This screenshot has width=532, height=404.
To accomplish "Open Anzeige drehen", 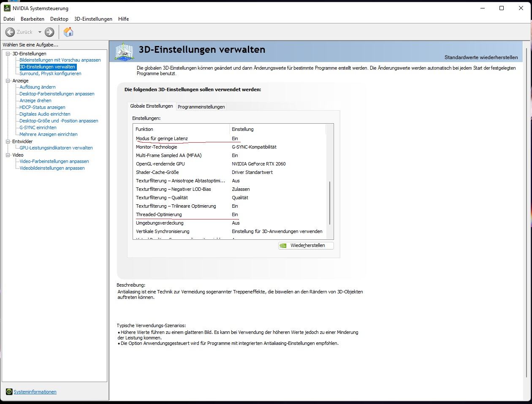I will 35,100.
